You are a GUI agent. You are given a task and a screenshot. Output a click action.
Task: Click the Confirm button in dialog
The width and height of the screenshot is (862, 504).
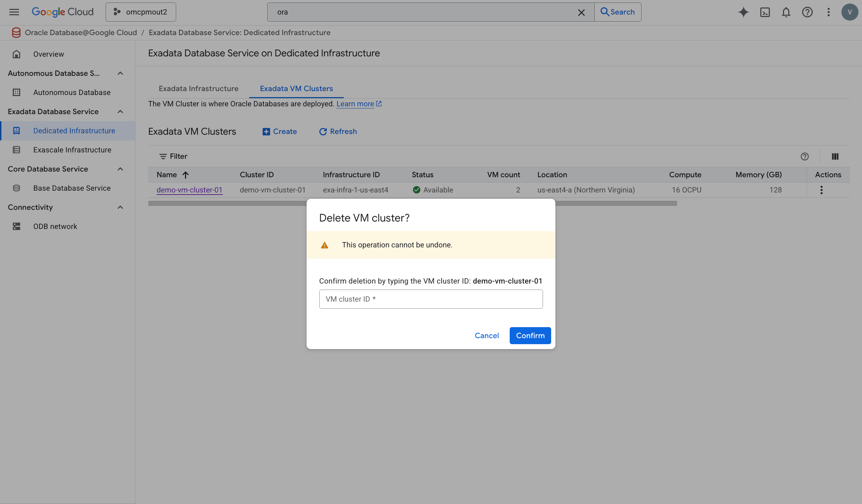(530, 336)
